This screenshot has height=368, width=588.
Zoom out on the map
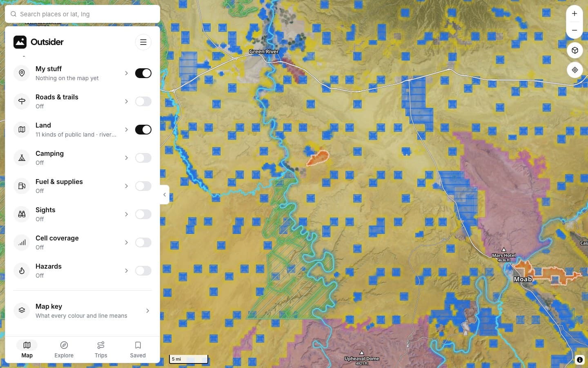(x=575, y=30)
